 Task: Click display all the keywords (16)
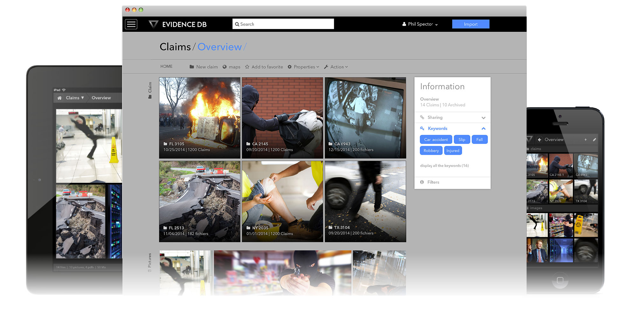444,166
